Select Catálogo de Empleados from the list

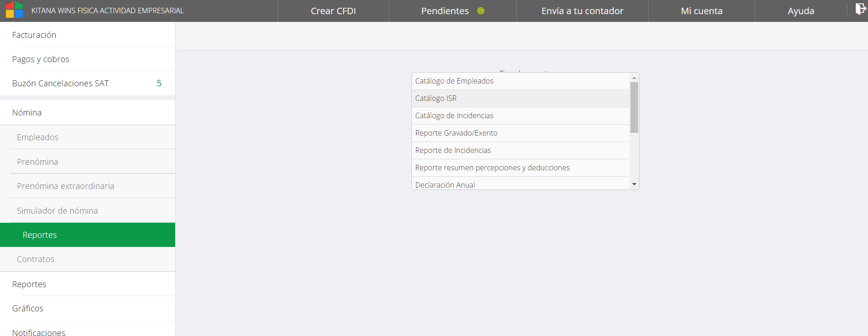click(454, 81)
